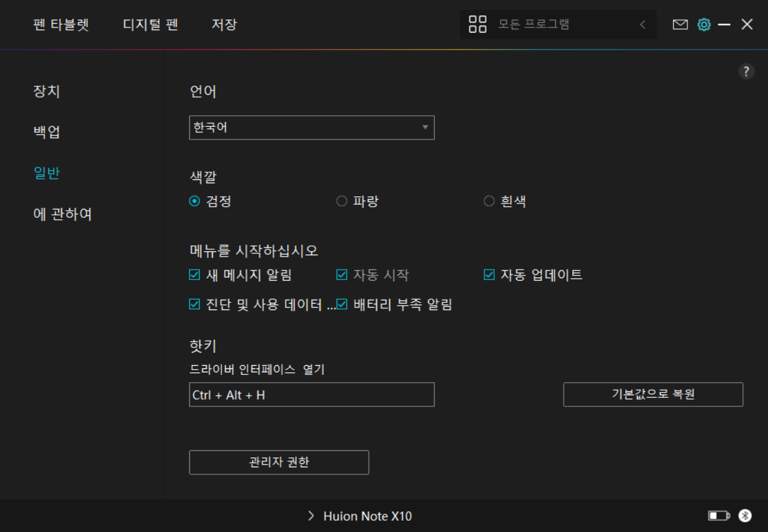Minimize the driver window
The width and height of the screenshot is (768, 532).
[724, 25]
